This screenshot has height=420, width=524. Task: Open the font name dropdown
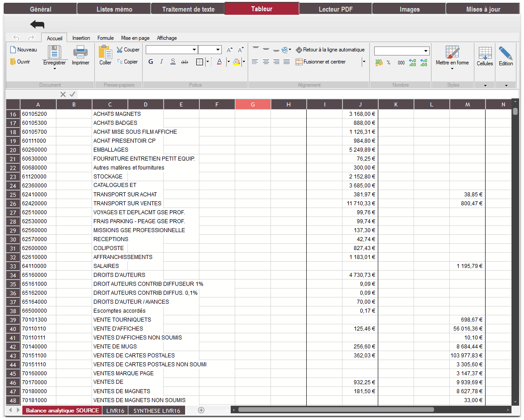point(194,50)
